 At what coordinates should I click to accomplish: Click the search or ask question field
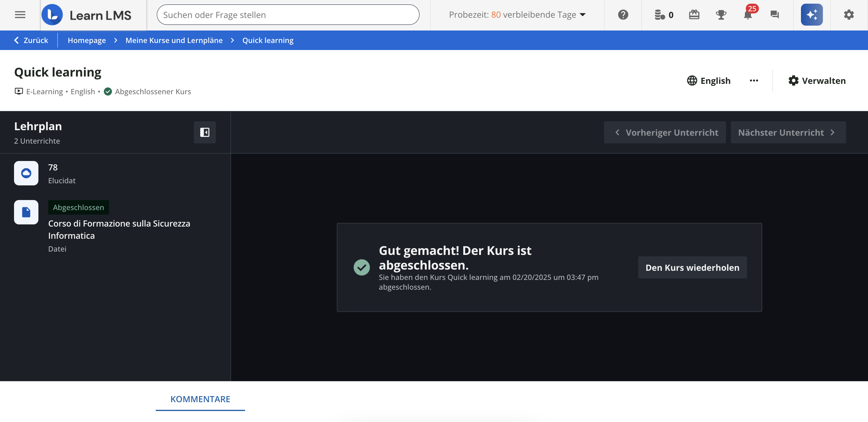point(288,15)
